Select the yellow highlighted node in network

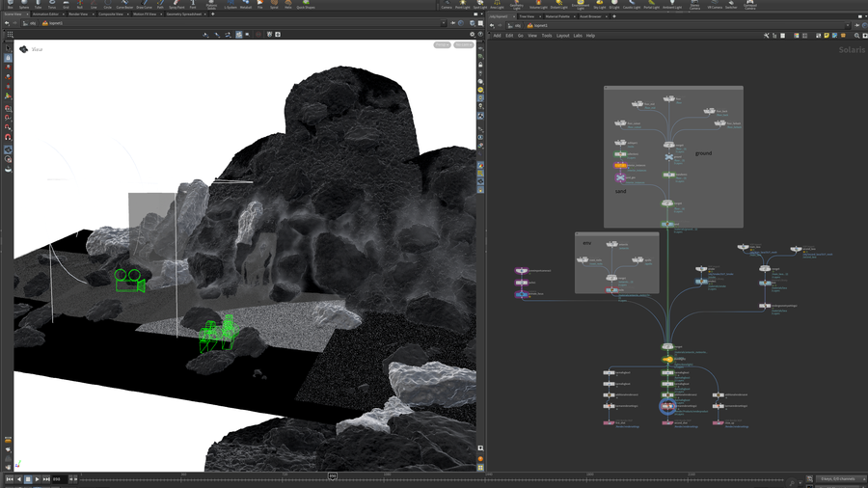point(667,359)
